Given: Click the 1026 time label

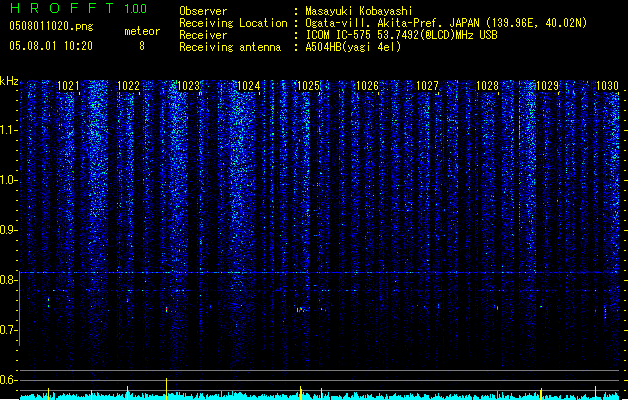Looking at the screenshot, I should pyautogui.click(x=367, y=86).
